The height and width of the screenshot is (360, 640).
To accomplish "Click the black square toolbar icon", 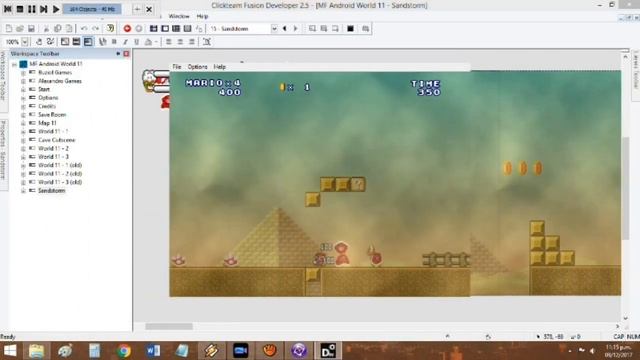I will 350,29.
